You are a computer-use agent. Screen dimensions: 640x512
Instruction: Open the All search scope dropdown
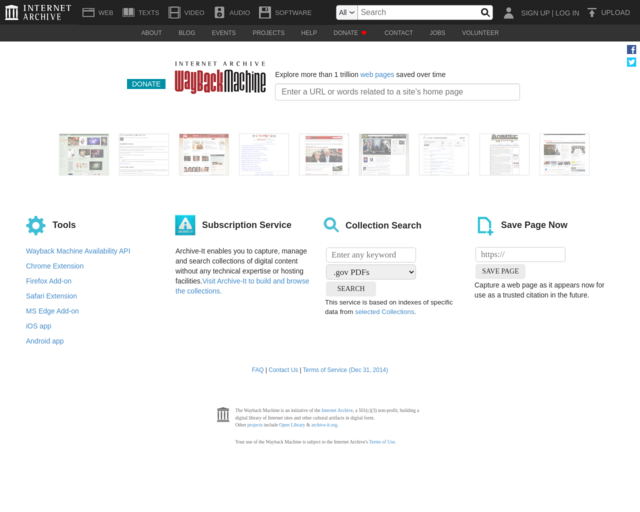(347, 13)
